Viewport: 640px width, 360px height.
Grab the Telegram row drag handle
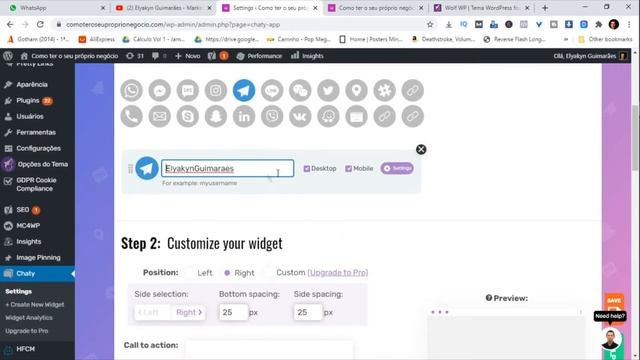point(131,169)
